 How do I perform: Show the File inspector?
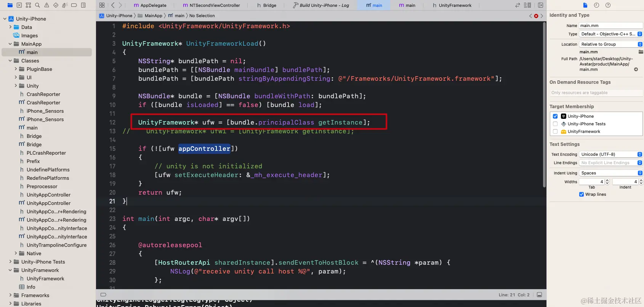click(x=585, y=5)
